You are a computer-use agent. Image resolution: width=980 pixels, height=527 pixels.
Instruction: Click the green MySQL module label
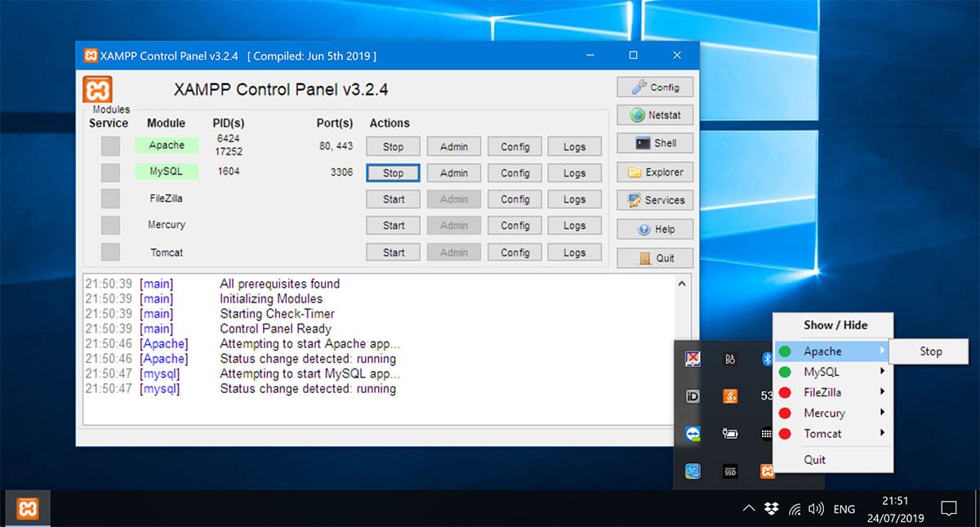tap(167, 172)
